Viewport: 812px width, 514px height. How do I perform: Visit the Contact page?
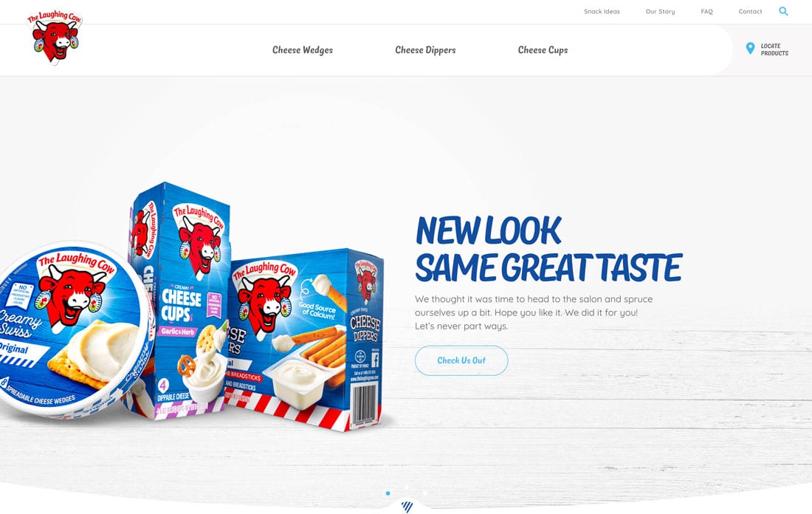point(751,11)
